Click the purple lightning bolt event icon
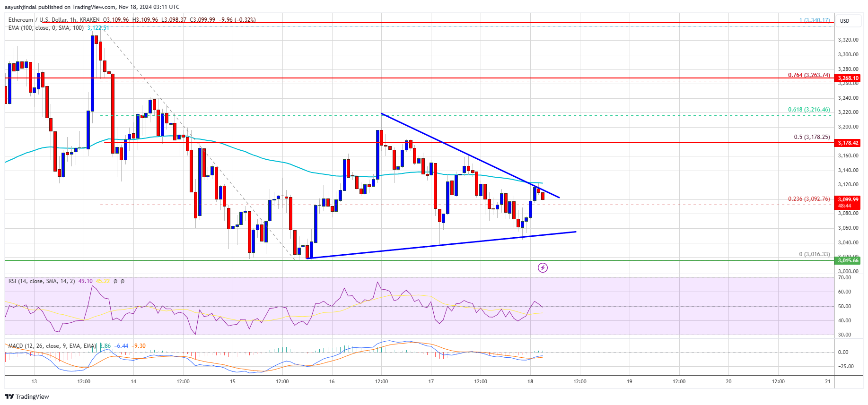 [543, 268]
